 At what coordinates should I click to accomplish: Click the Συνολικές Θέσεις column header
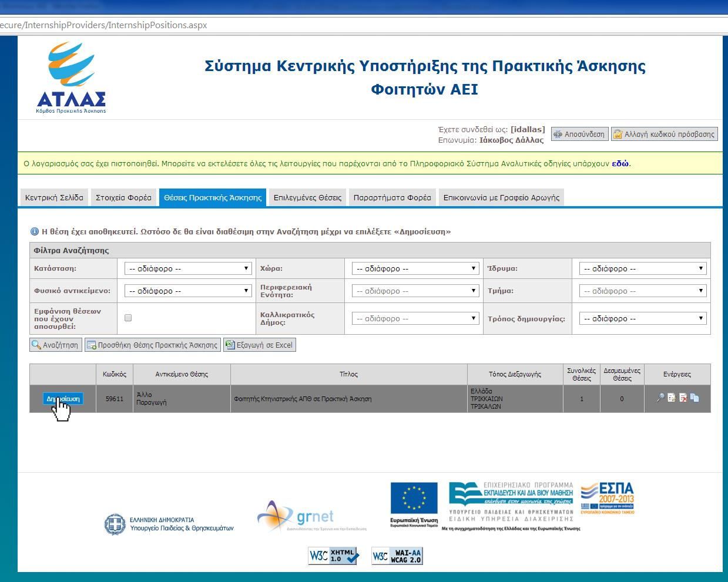[x=582, y=374]
